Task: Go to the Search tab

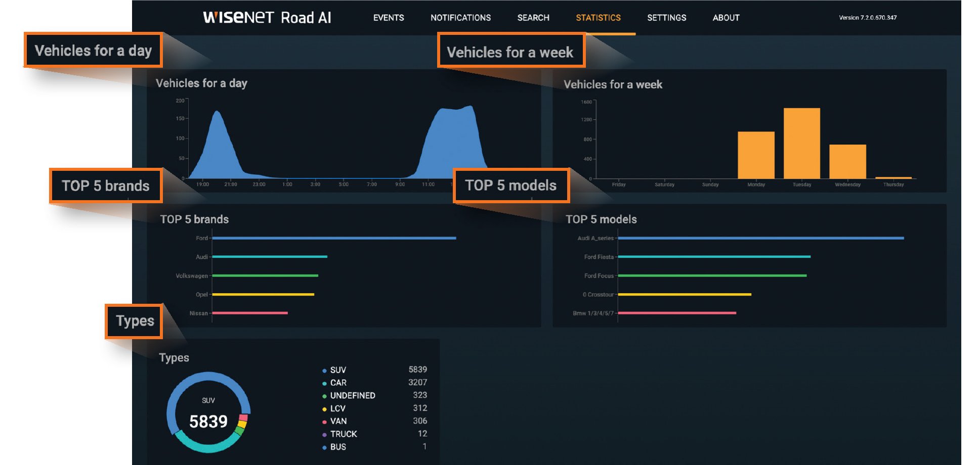Action: (x=533, y=18)
